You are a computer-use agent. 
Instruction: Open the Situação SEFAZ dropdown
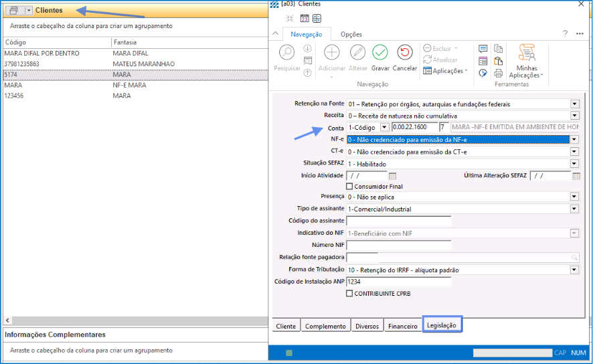point(574,164)
